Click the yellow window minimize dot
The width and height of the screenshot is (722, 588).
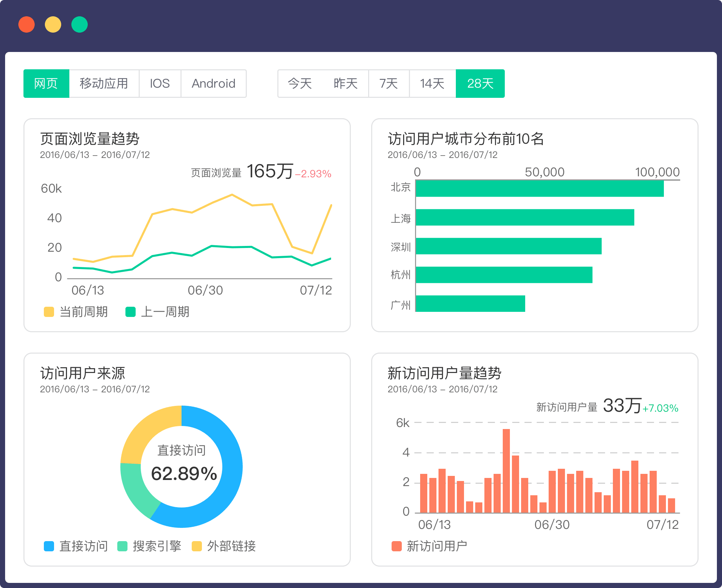pos(53,24)
